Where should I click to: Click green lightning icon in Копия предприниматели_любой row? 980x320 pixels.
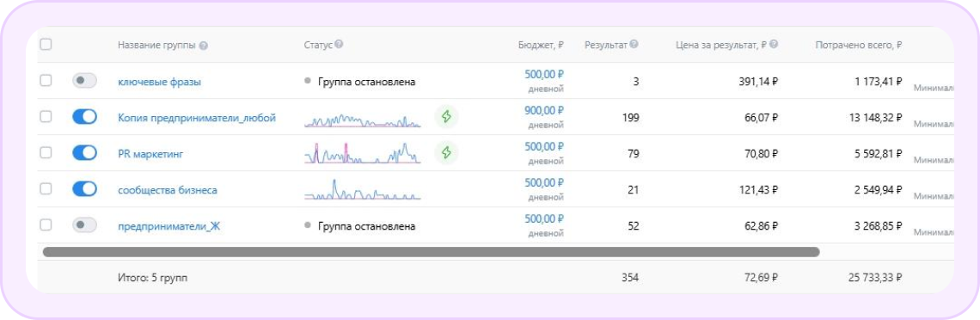(446, 116)
